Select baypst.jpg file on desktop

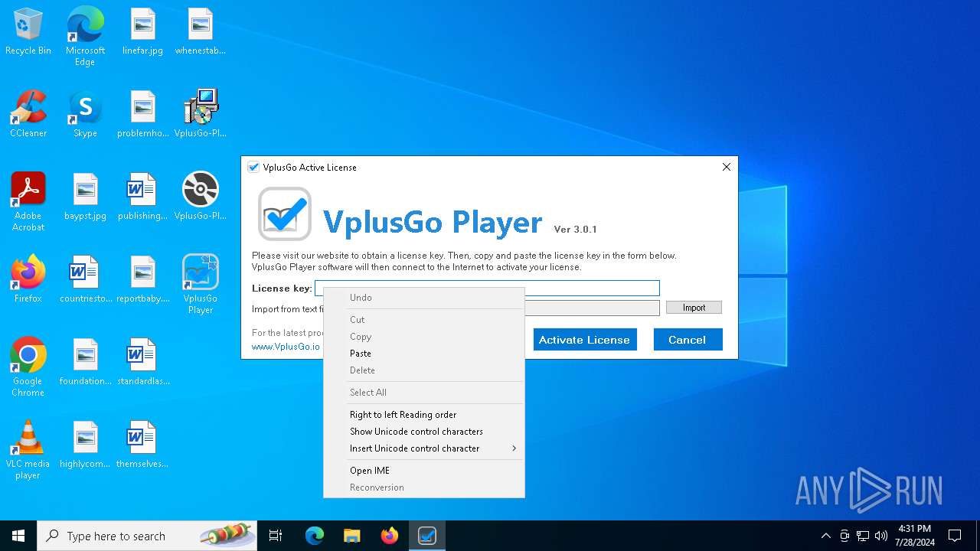[85, 197]
